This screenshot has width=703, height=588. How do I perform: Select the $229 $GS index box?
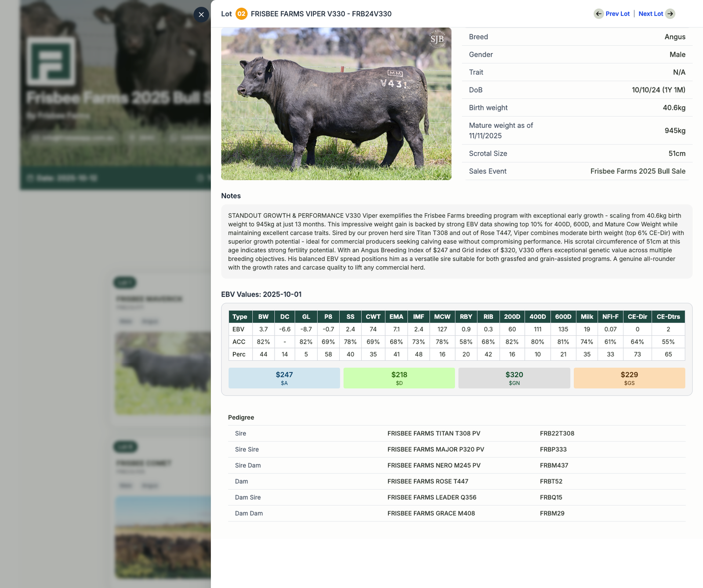(629, 378)
